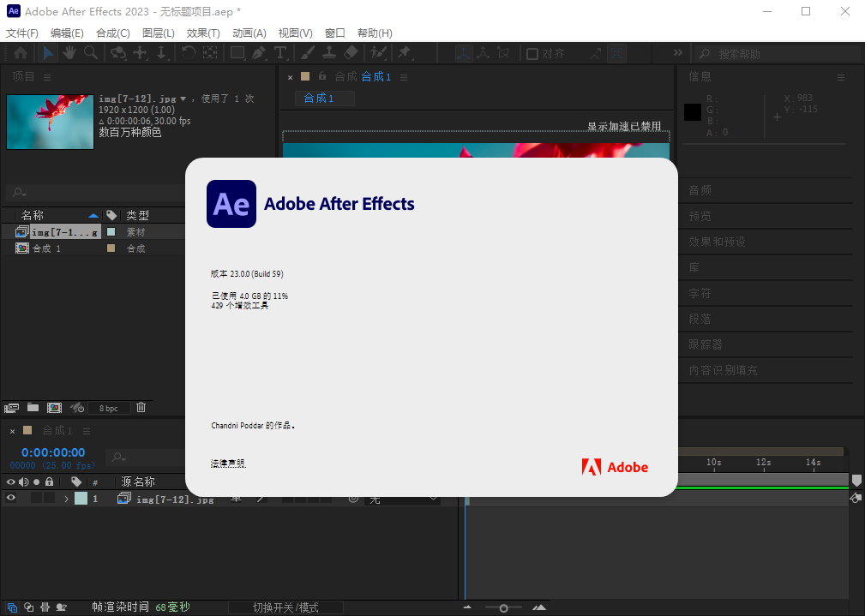Screen dimensions: 865x616
Task: Click the 切换开关/模式 button
Action: coord(285,607)
